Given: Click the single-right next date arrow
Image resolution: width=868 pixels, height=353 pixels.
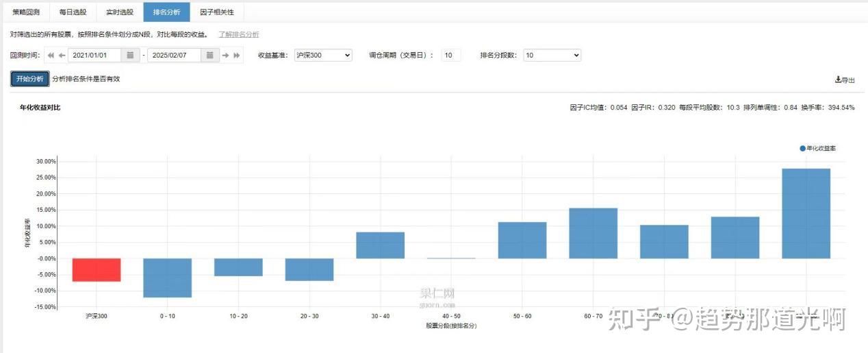Looking at the screenshot, I should click(x=225, y=56).
